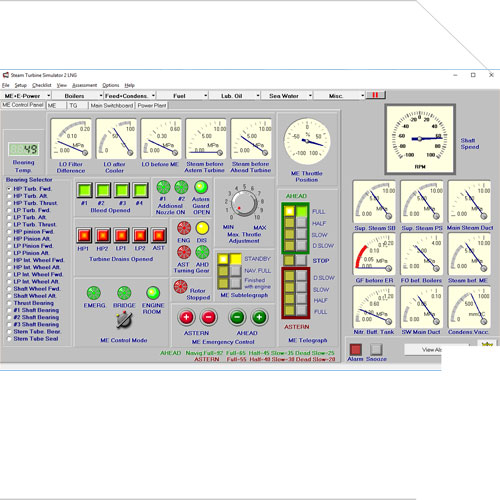This screenshot has width=500, height=500.
Task: Click the Bearing Temp. digital display
Action: [24, 149]
